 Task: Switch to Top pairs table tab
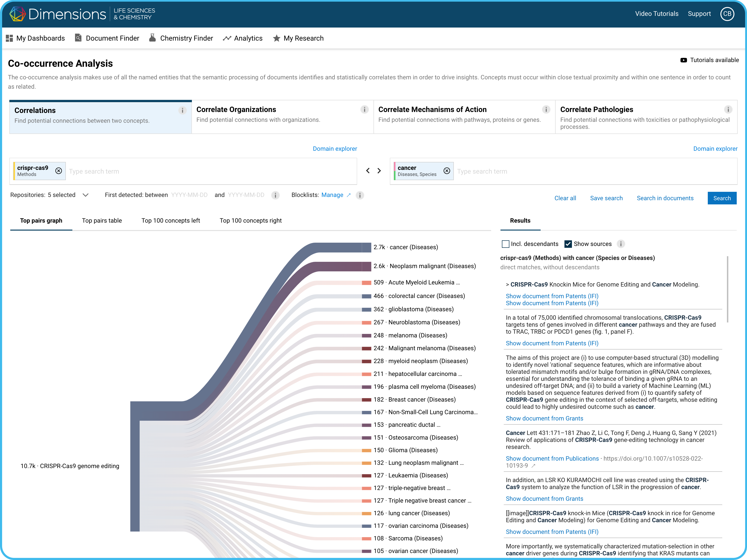pos(102,220)
